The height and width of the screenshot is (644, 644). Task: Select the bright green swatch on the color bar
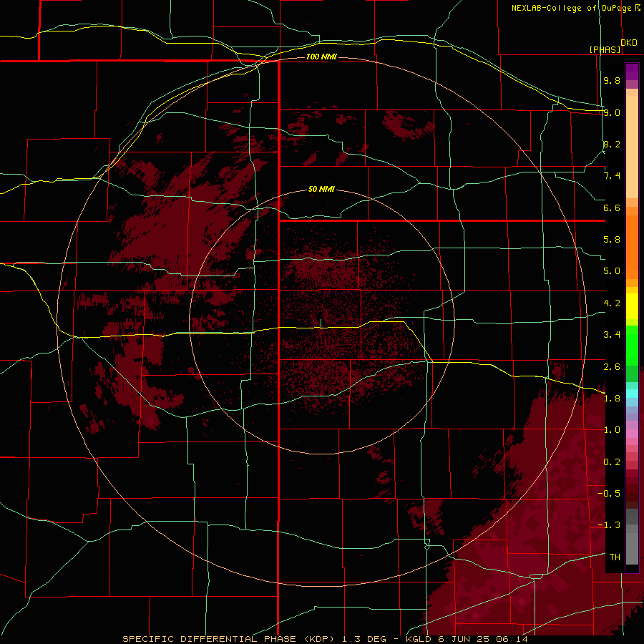point(632,347)
